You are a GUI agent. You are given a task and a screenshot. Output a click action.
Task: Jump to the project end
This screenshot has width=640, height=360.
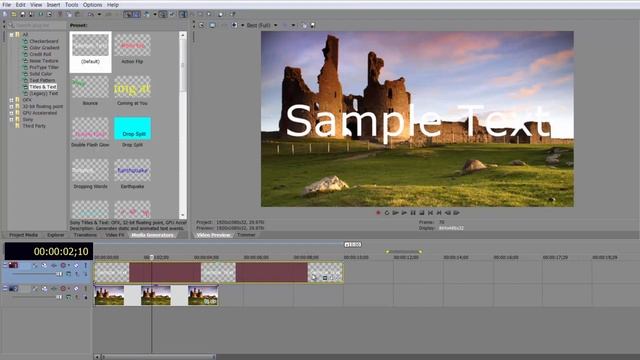click(x=439, y=213)
